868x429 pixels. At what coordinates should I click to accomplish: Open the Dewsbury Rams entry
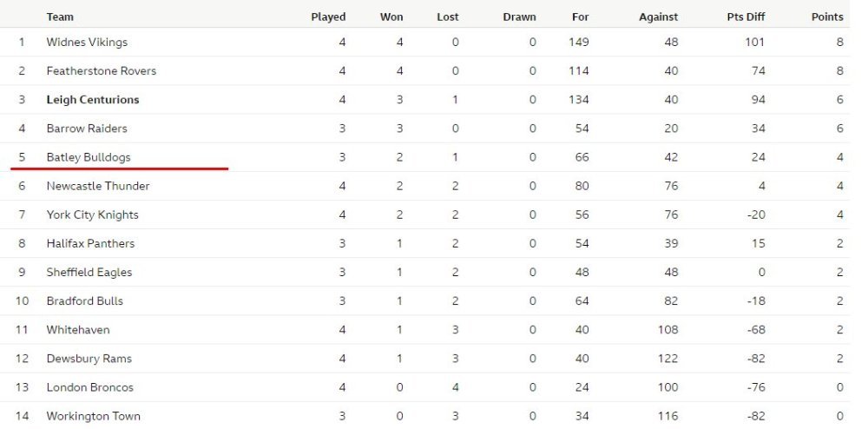pos(89,359)
